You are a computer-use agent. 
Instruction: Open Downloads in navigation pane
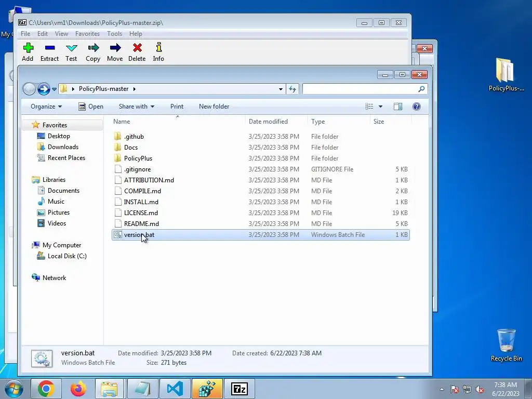pyautogui.click(x=63, y=147)
